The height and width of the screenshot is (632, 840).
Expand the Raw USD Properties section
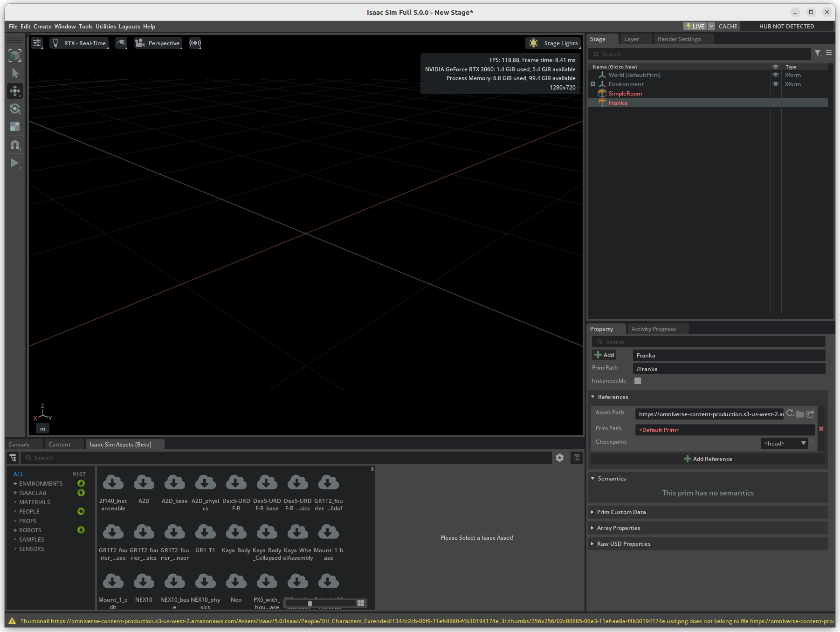tap(624, 544)
